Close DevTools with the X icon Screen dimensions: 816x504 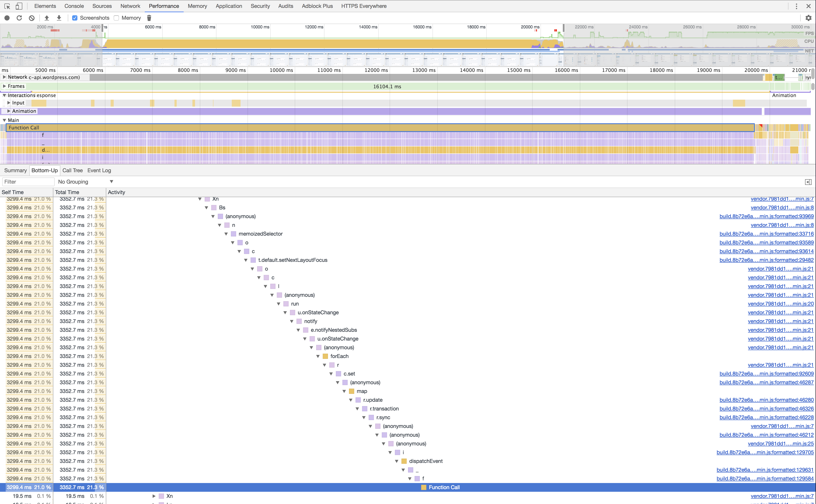808,6
